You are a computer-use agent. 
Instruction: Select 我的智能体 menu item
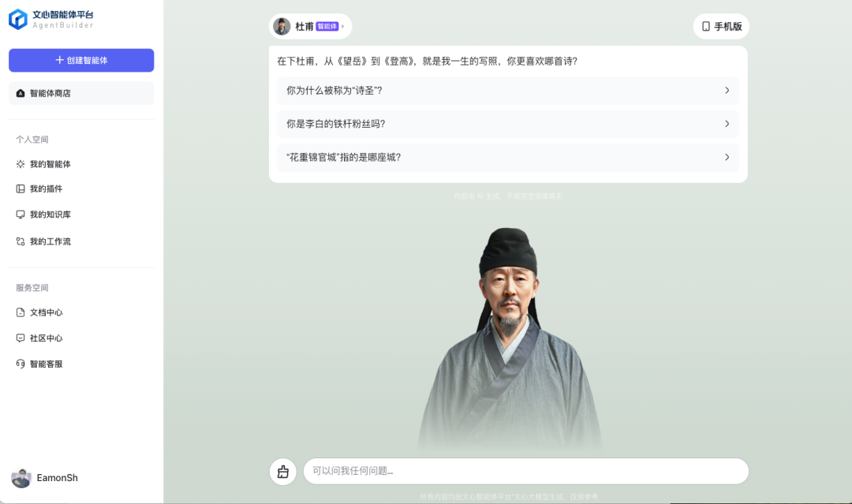point(50,164)
